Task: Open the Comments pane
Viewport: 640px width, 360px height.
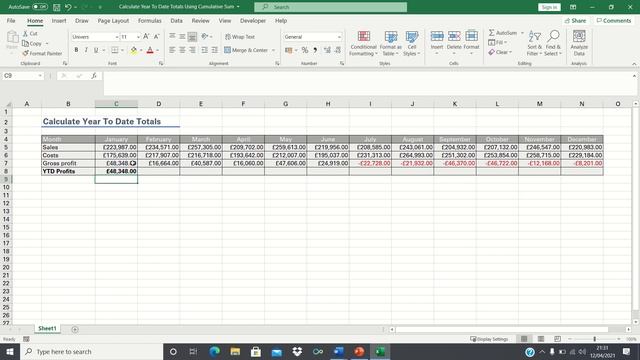Action: (614, 20)
